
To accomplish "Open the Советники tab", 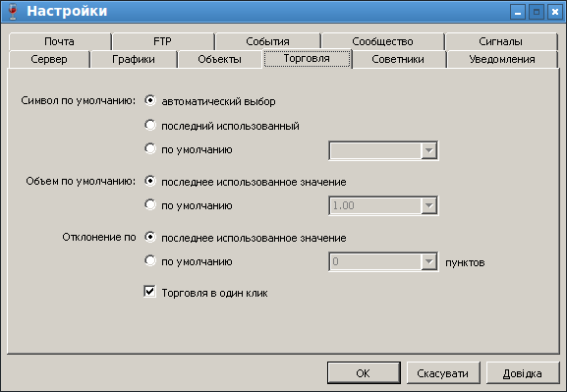I will pos(398,59).
